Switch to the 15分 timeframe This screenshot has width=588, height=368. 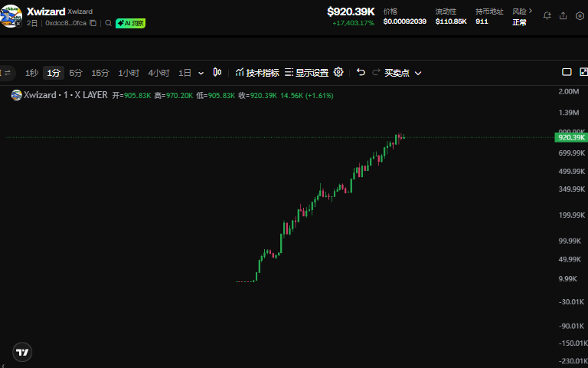pos(100,73)
